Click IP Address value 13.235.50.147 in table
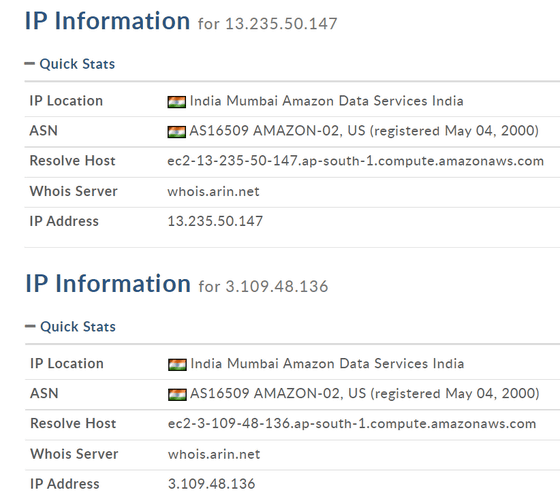 pos(215,221)
